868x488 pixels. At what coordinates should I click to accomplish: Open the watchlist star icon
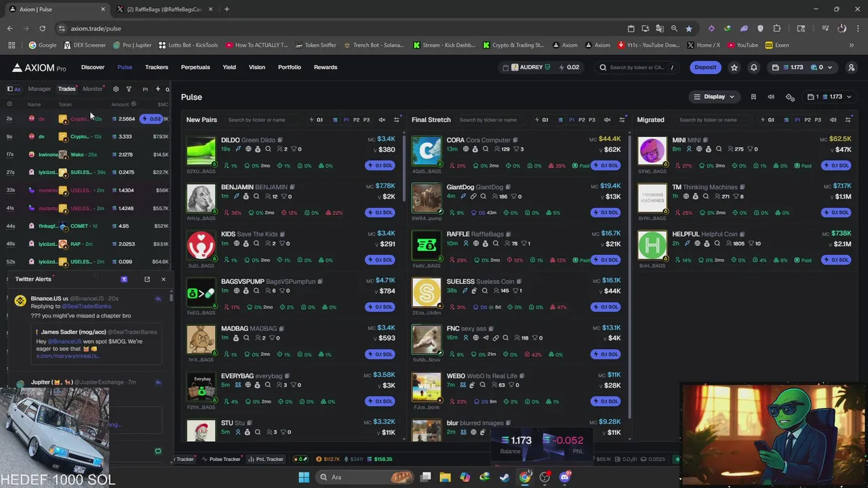pyautogui.click(x=734, y=67)
